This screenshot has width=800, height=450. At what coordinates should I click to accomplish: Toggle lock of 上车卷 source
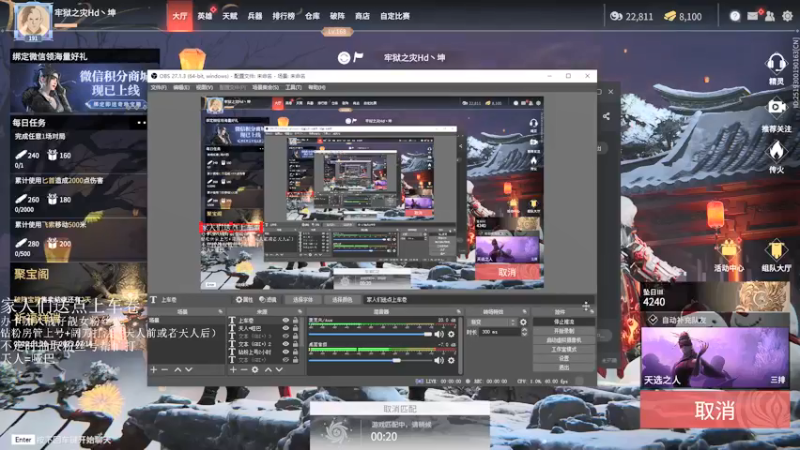pyautogui.click(x=295, y=320)
